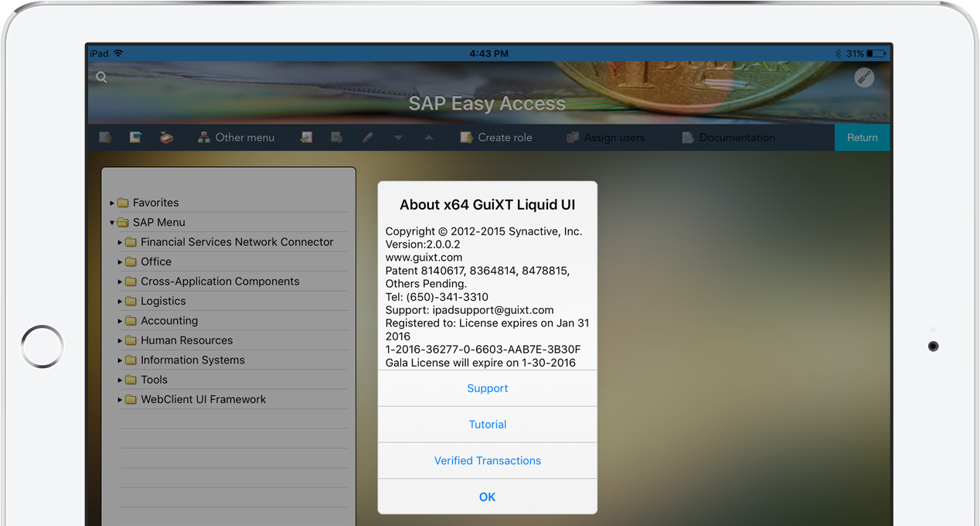The height and width of the screenshot is (526, 980).
Task: Select Cross-Application Components label
Action: click(220, 282)
